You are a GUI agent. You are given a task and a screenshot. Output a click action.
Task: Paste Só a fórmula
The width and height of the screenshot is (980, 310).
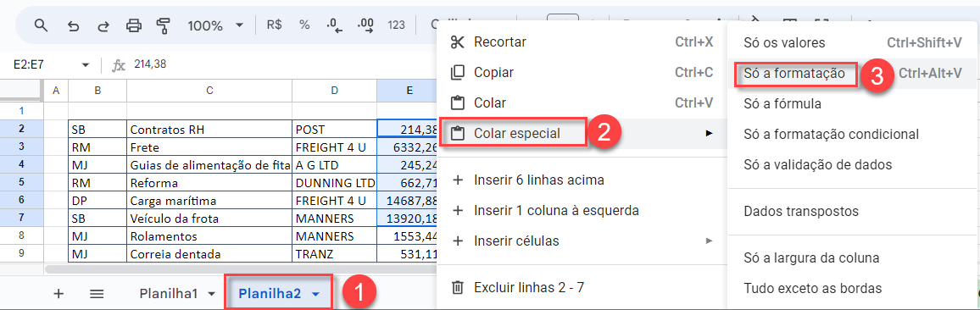(853, 103)
